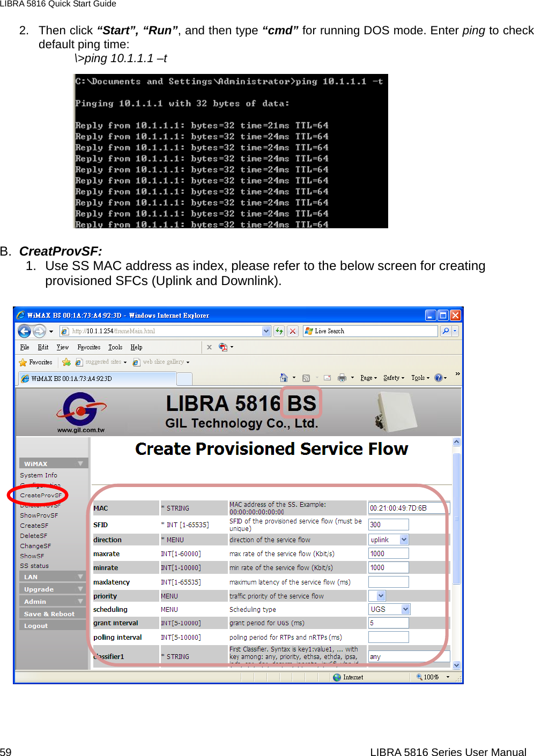
Task: Click the grant interval input field
Action: 389,623
